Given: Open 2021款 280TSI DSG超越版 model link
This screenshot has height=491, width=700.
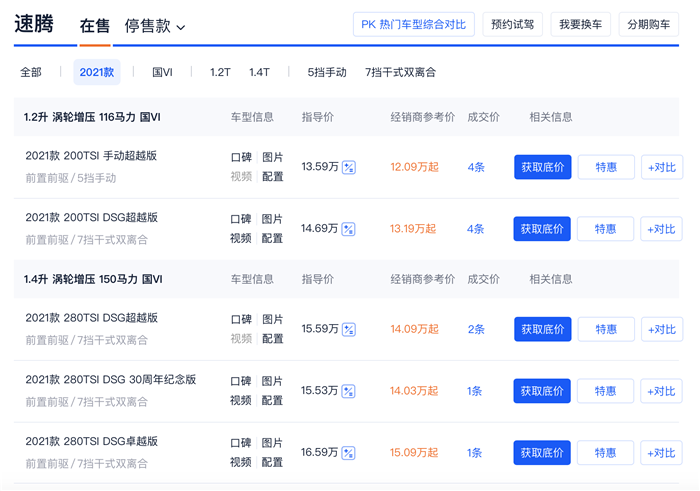Looking at the screenshot, I should [x=92, y=318].
